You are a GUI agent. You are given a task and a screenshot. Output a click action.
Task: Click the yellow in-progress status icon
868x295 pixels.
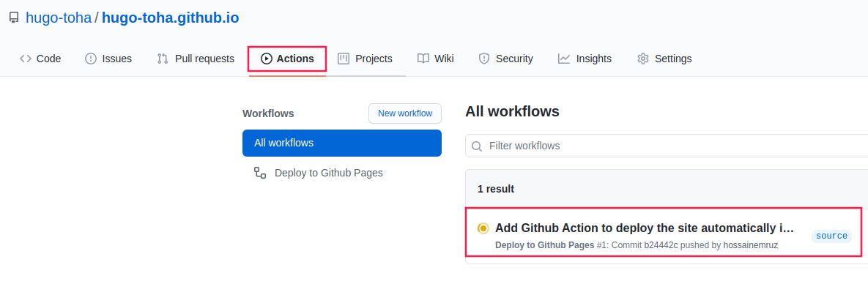pyautogui.click(x=483, y=228)
